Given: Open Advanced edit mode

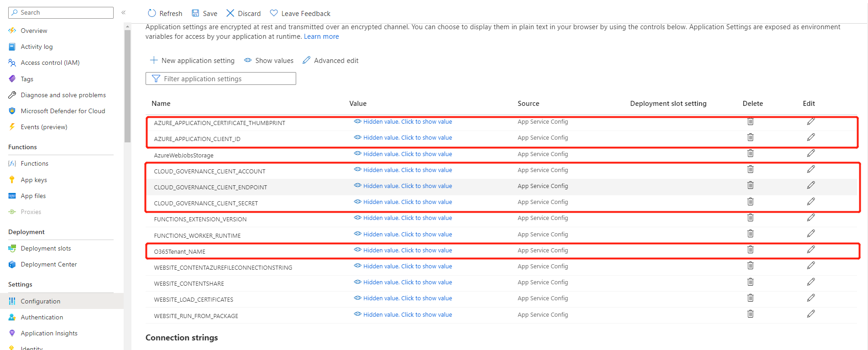Looking at the screenshot, I should coord(330,61).
